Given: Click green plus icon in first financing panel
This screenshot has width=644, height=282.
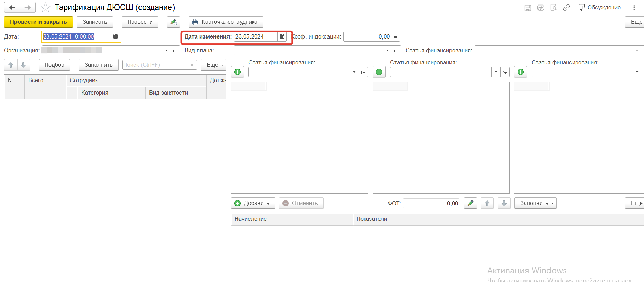Looking at the screenshot, I should tap(237, 72).
